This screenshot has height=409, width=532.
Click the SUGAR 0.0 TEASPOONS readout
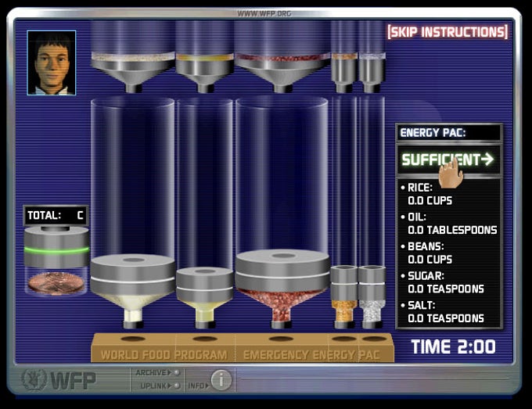443,282
